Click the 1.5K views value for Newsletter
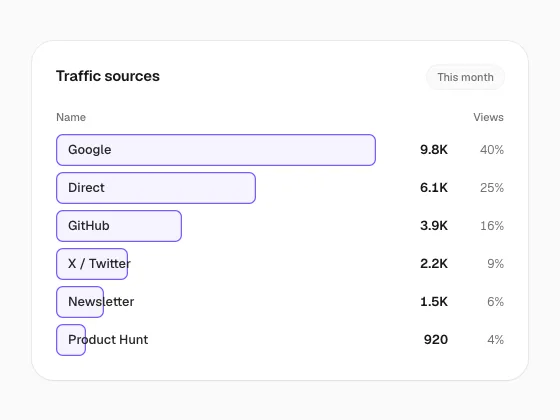The height and width of the screenshot is (420, 560). coord(434,302)
